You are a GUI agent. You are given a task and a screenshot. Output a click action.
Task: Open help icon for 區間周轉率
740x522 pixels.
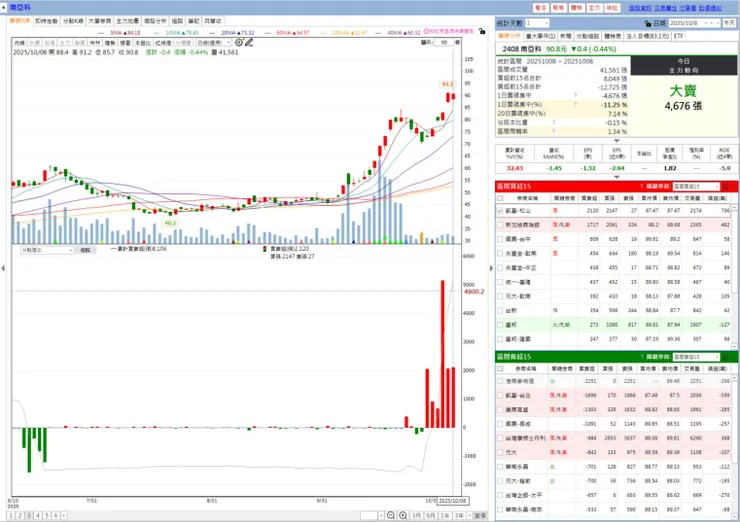tap(554, 131)
